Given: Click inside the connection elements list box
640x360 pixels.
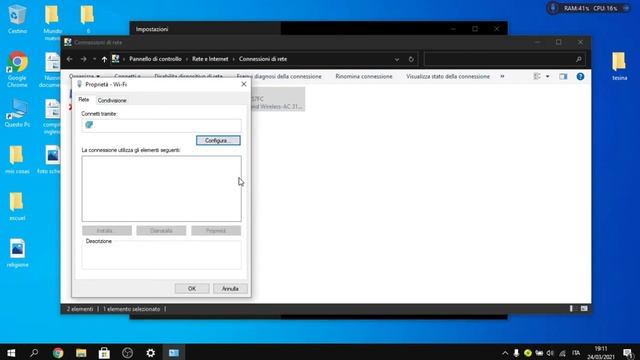Looking at the screenshot, I should click(x=161, y=189).
